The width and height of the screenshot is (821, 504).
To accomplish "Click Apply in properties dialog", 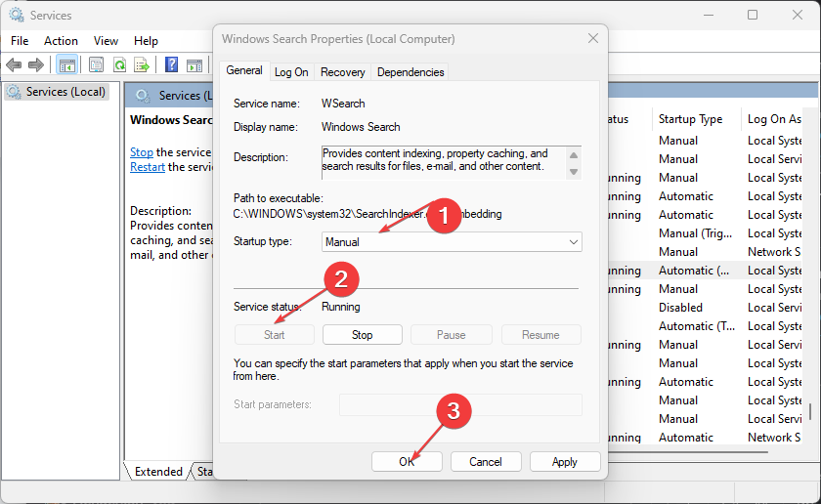I will pyautogui.click(x=565, y=462).
